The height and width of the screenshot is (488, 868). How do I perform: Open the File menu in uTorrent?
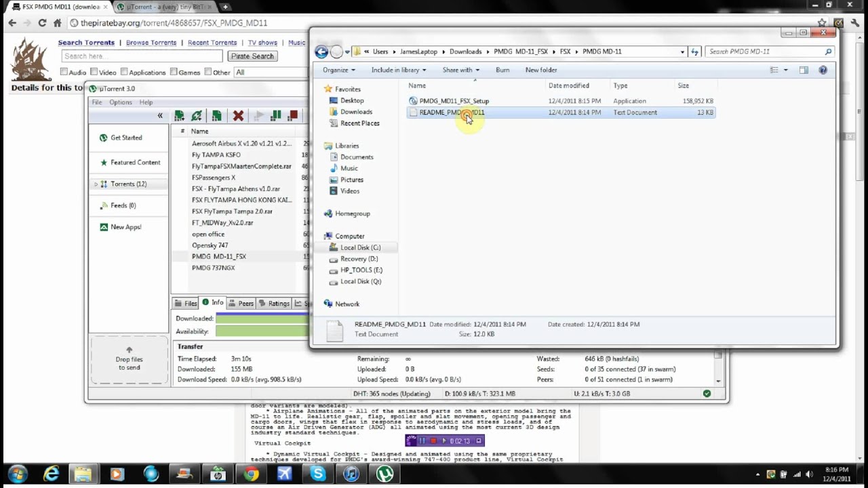[x=97, y=102]
